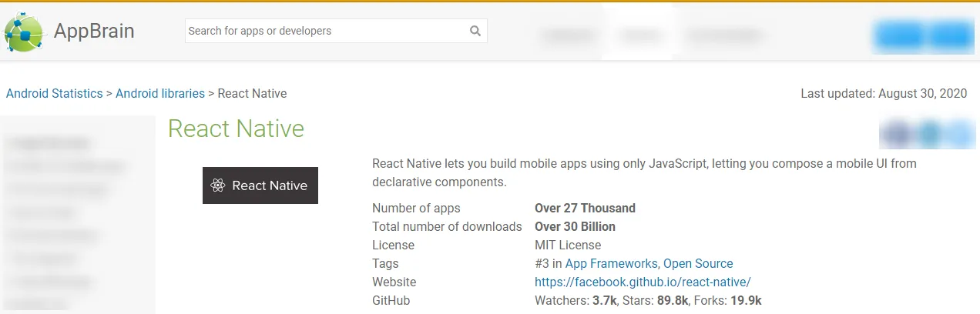Click the 'MIT License' text
Screen dimensions: 980x314
(x=568, y=246)
